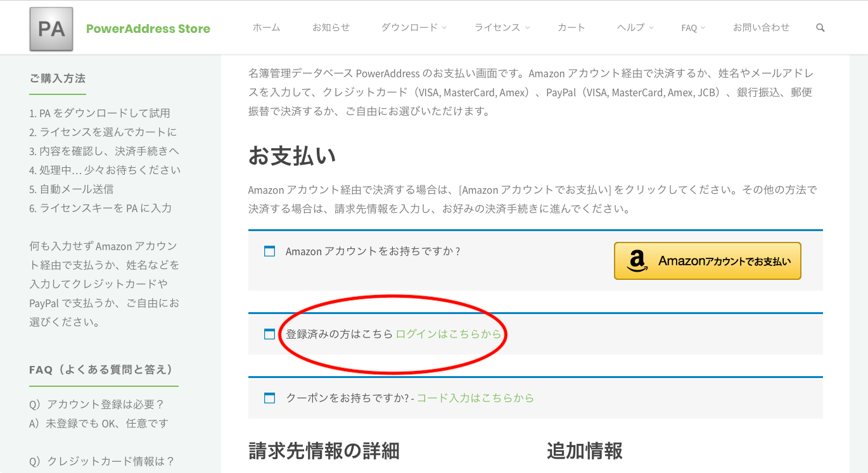Click the window icon beside 登録済みの方はこちら
This screenshot has width=868, height=473.
pos(269,334)
